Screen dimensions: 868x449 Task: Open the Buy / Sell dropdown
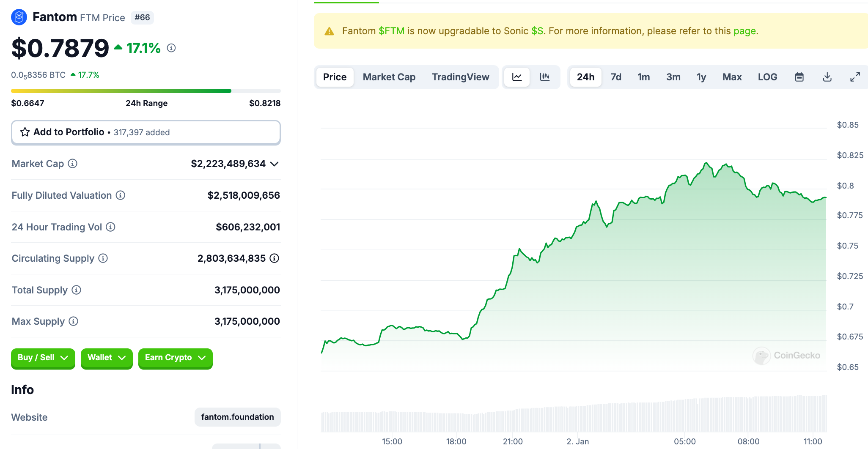click(43, 358)
